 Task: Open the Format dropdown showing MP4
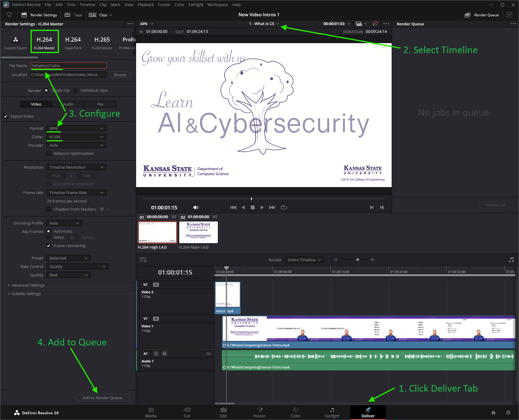point(76,129)
